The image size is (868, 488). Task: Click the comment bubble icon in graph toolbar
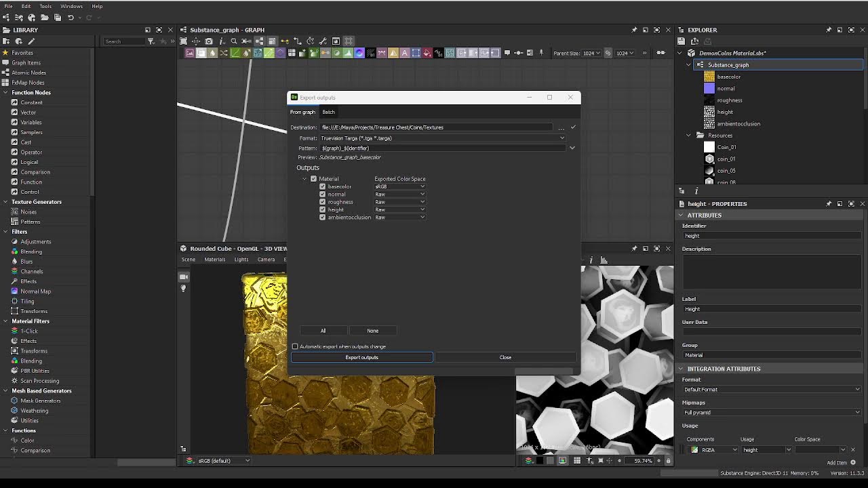coord(507,53)
